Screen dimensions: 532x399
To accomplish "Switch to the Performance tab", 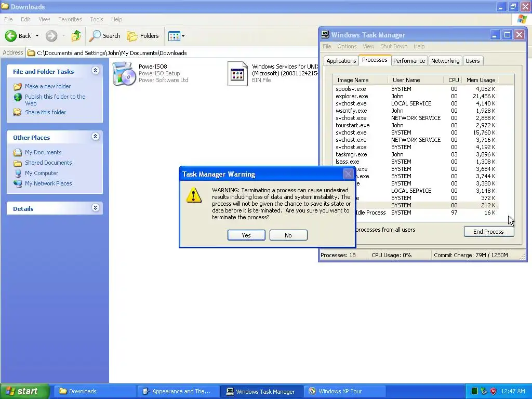I will pos(409,61).
